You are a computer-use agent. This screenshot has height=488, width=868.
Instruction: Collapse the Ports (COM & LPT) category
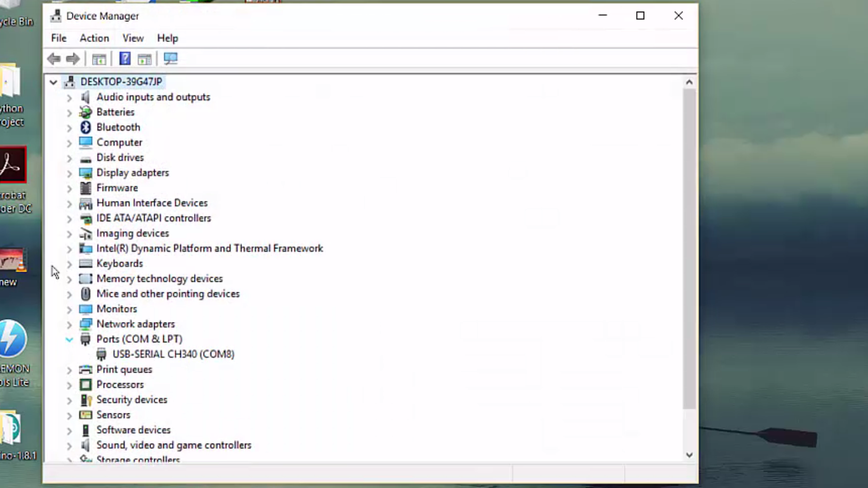click(69, 339)
